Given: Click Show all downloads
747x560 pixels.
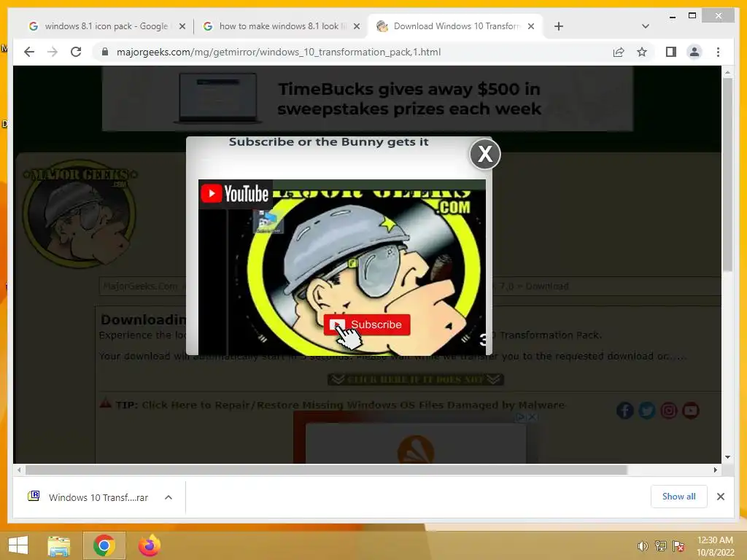Looking at the screenshot, I should (678, 497).
